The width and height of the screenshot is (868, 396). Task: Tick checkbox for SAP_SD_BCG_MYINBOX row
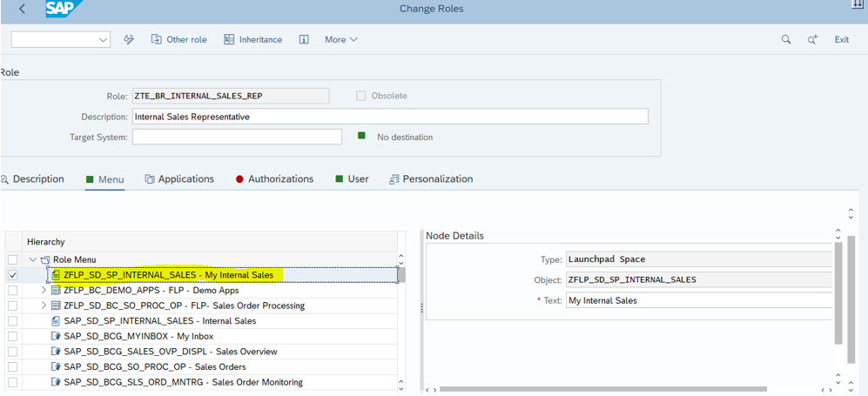click(12, 336)
